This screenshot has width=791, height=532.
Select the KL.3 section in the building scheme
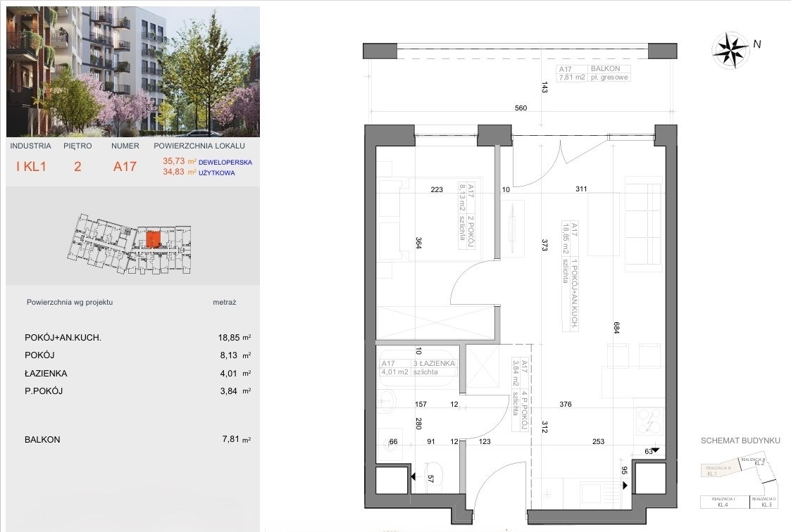[764, 502]
